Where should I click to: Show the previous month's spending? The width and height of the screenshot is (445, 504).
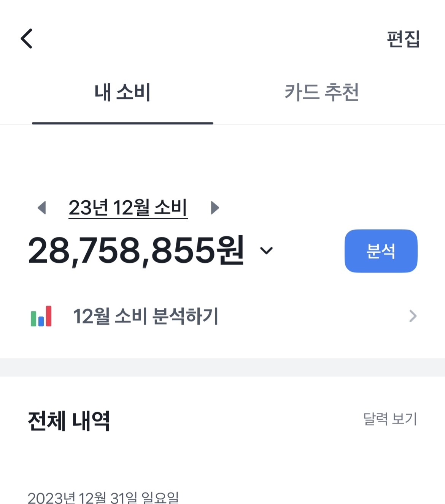tap(42, 208)
